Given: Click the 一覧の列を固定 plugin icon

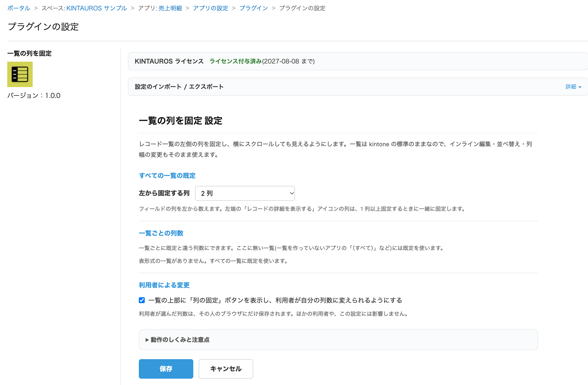Looking at the screenshot, I should coord(20,74).
